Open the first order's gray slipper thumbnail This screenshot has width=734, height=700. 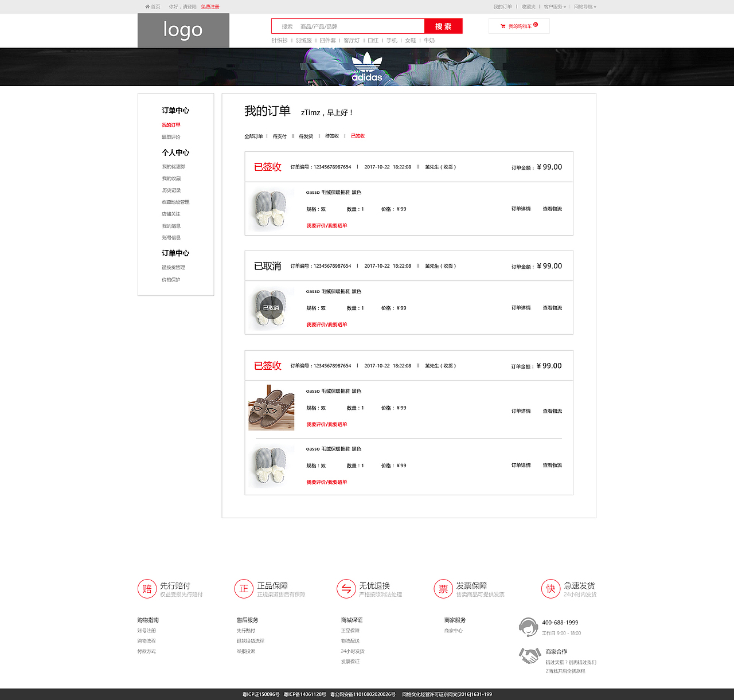point(271,209)
